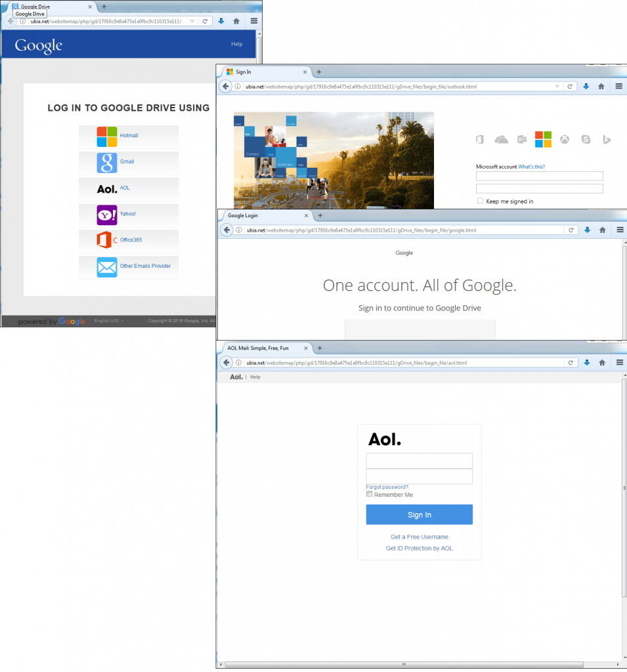This screenshot has height=672, width=627.
Task: Open the AOL text link
Action: 125,188
